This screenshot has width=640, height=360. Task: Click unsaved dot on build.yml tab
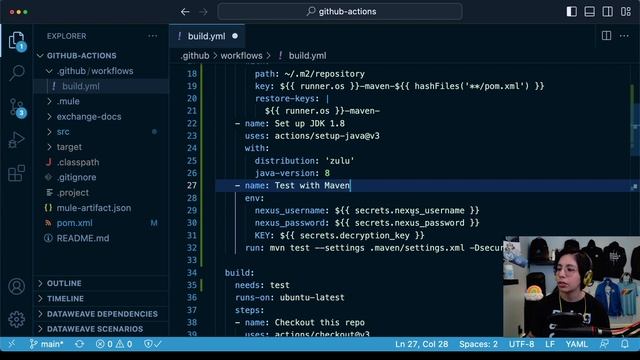click(x=235, y=36)
